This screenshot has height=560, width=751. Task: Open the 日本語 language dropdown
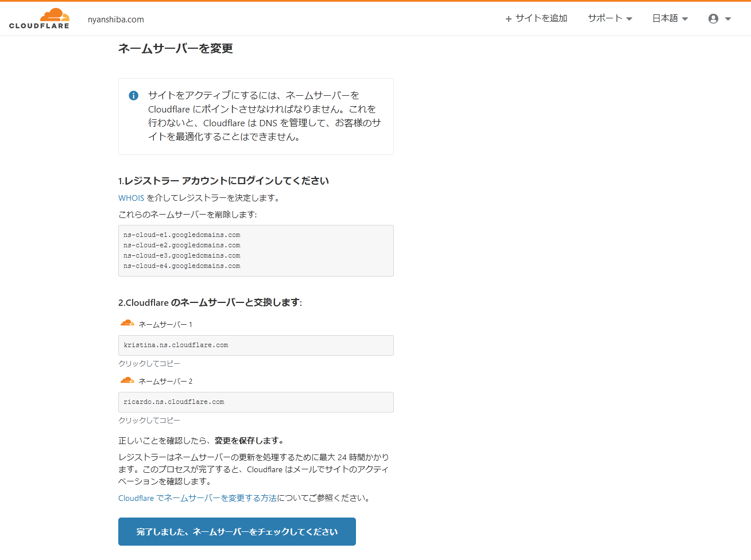pos(669,18)
